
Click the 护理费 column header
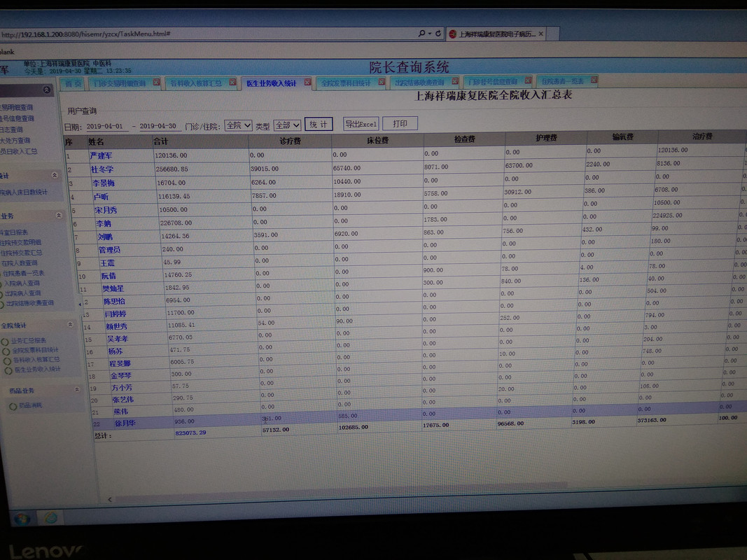point(546,138)
